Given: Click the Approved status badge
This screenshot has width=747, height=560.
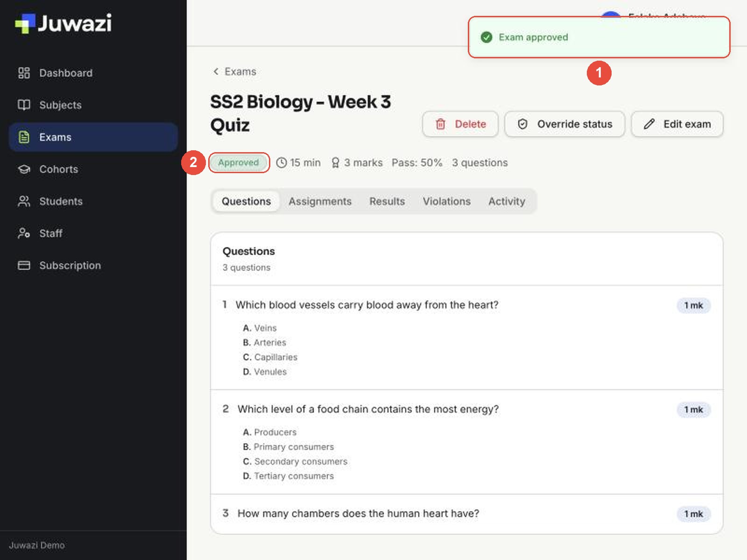Looking at the screenshot, I should [x=239, y=162].
